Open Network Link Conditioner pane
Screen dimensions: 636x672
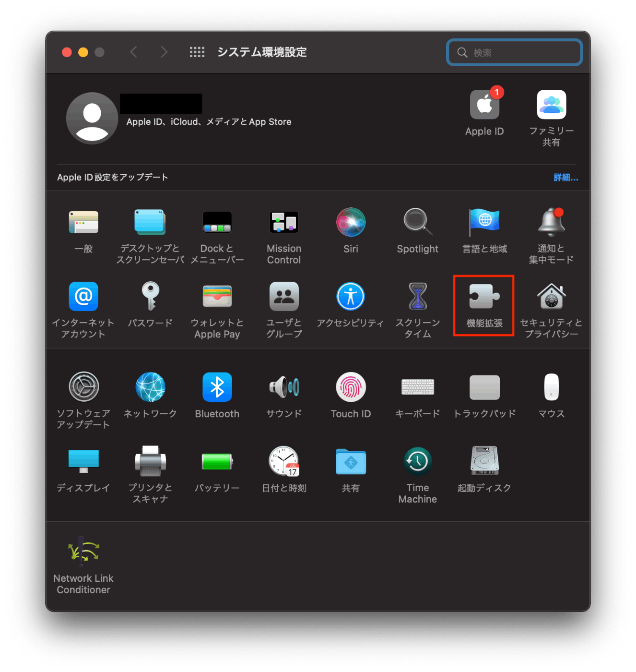(x=83, y=552)
